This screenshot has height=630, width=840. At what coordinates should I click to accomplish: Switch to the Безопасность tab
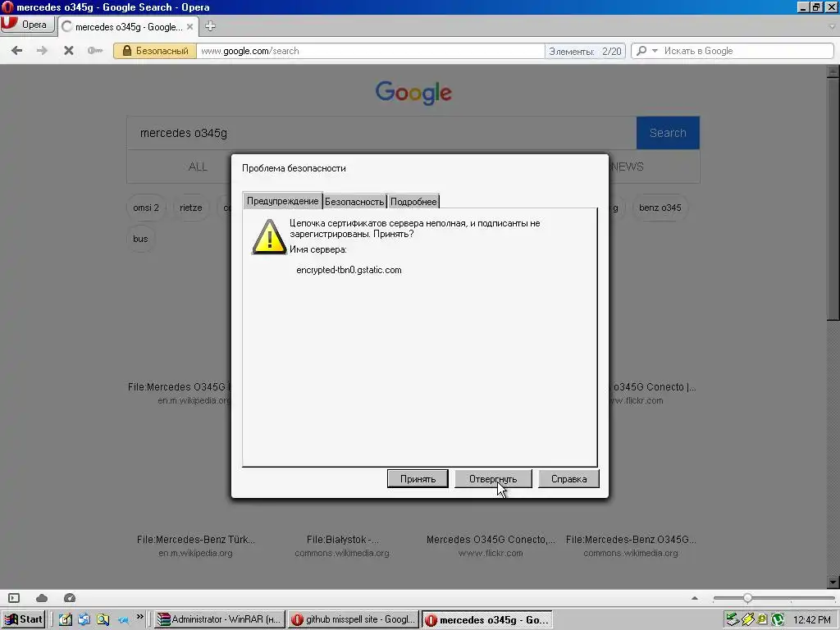coord(354,202)
